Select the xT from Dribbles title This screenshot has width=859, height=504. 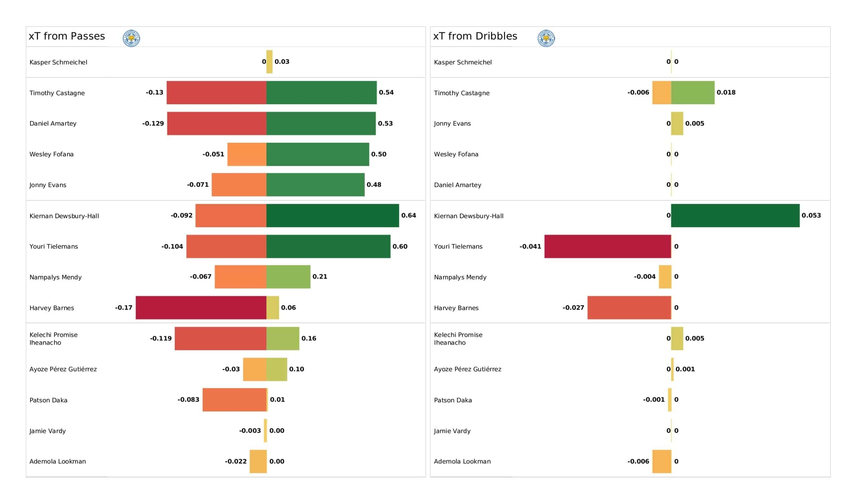click(x=475, y=36)
